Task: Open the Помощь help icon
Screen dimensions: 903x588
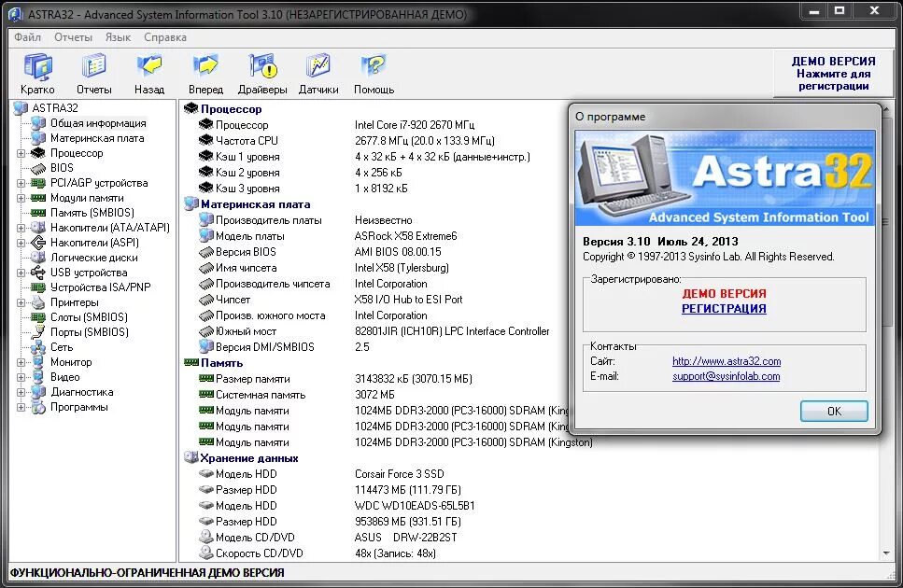Action: [372, 67]
